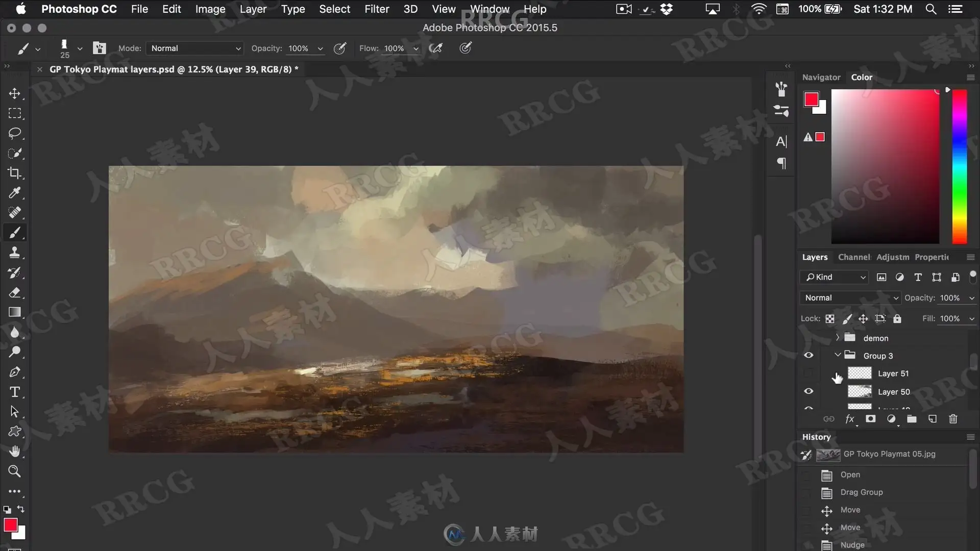Select the Hand tool

pos(14,452)
